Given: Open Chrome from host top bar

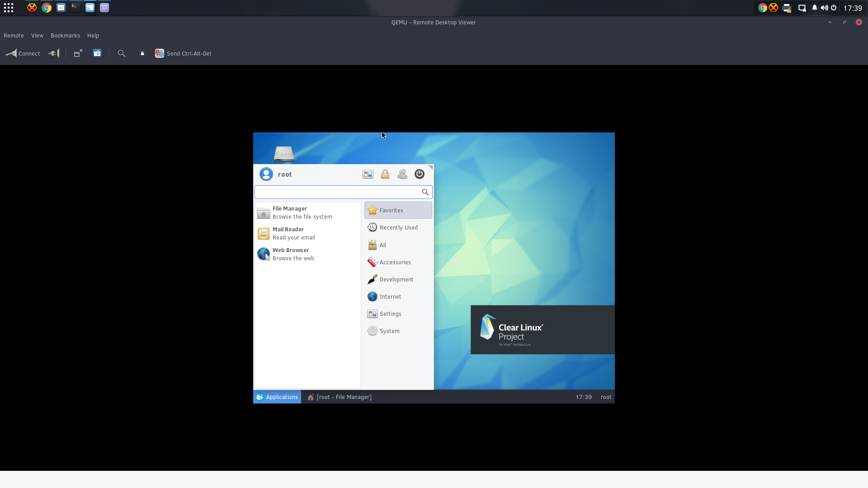Looking at the screenshot, I should coord(47,8).
